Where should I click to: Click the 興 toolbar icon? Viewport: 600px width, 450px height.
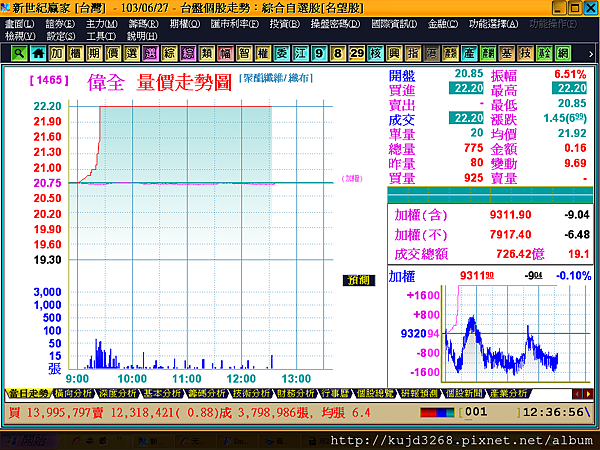pos(394,53)
